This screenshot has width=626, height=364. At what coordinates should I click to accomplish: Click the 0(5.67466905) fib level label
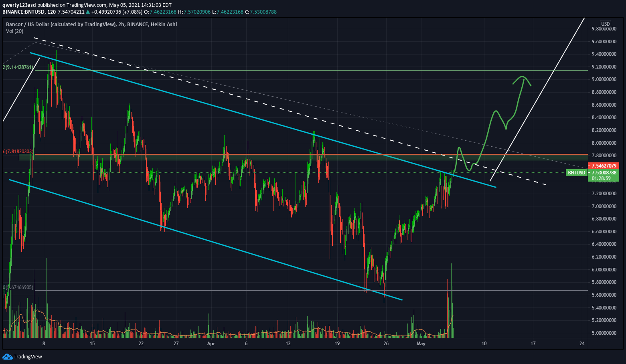[18, 287]
